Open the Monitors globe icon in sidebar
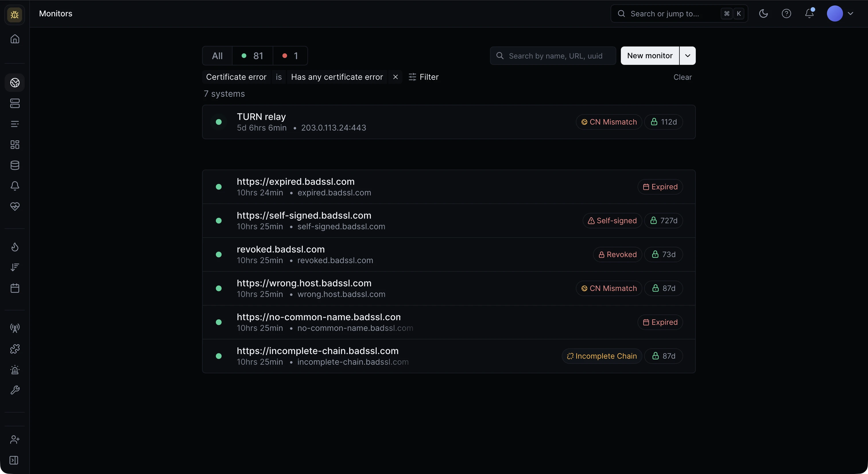The width and height of the screenshot is (868, 474). [x=15, y=83]
